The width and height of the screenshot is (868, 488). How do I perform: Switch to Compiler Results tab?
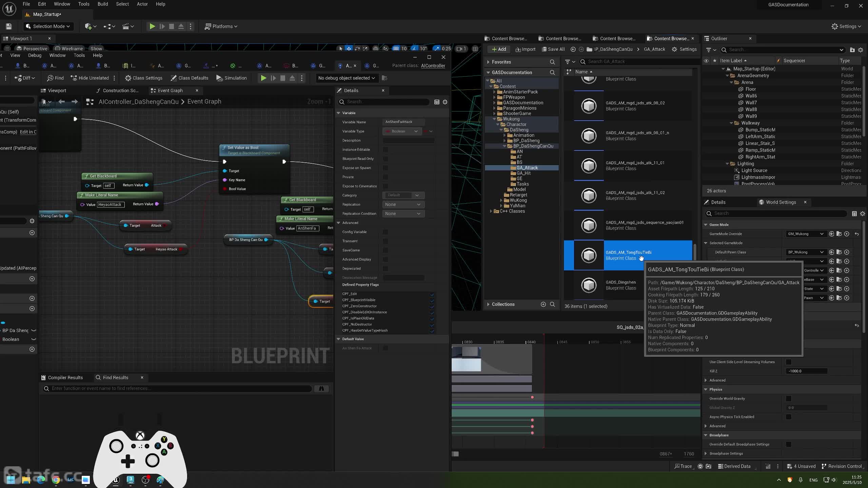tap(62, 378)
